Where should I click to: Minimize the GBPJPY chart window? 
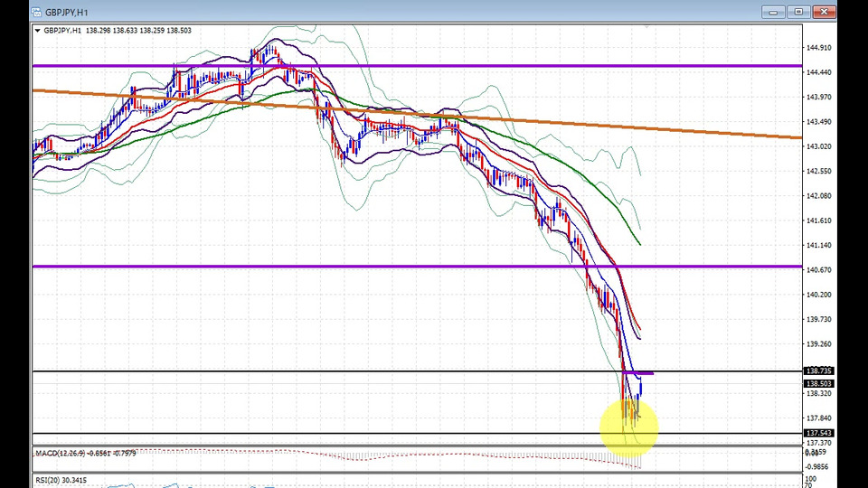[x=773, y=12]
